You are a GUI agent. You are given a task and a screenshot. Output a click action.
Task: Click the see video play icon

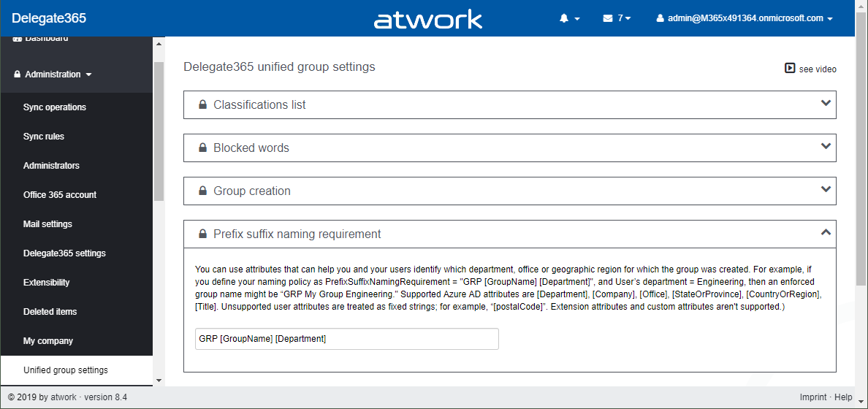pos(790,68)
